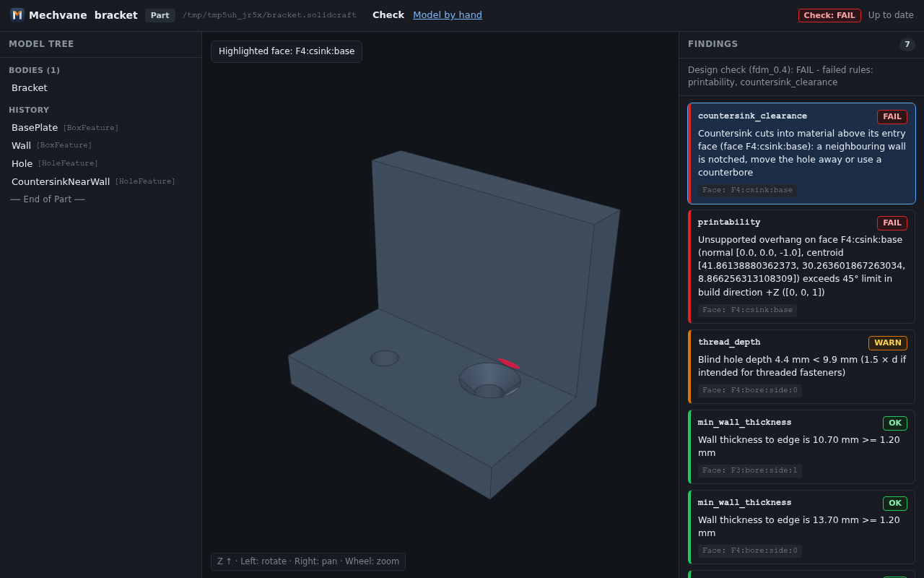924x578 pixels.
Task: Click the Highlighted face F4:csink:base label
Action: [x=287, y=51]
